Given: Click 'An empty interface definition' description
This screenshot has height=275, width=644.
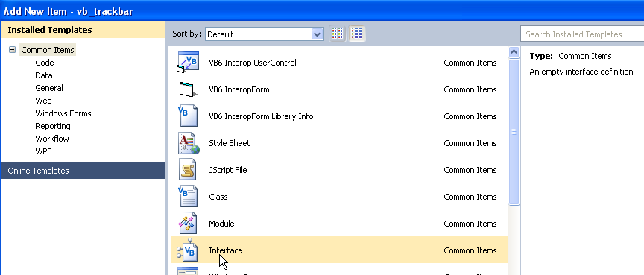Looking at the screenshot, I should click(x=581, y=72).
